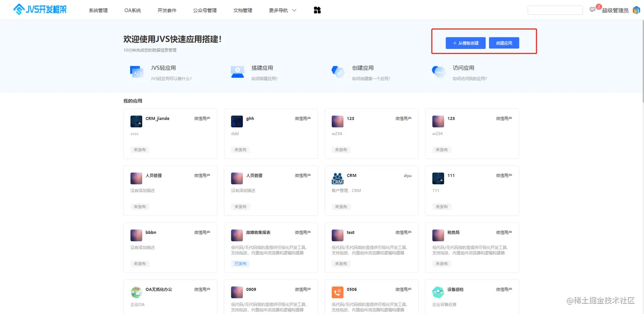Open the 文档管理 menu
This screenshot has height=314, width=644.
[x=243, y=10]
